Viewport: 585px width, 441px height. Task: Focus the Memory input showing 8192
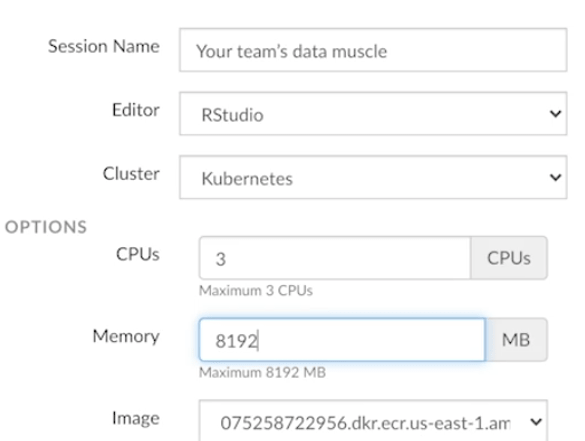click(342, 340)
